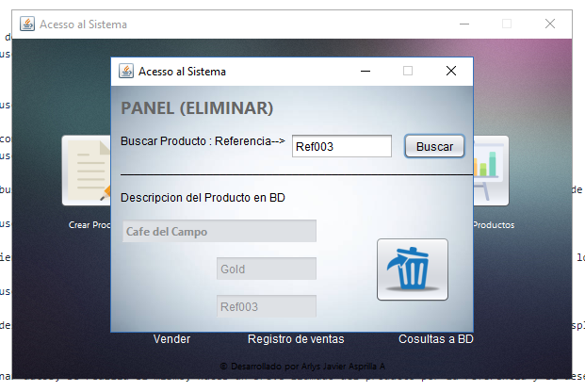Screen dimensions: 585x392
Task: Click Productos caption under chart icon
Action: (494, 225)
